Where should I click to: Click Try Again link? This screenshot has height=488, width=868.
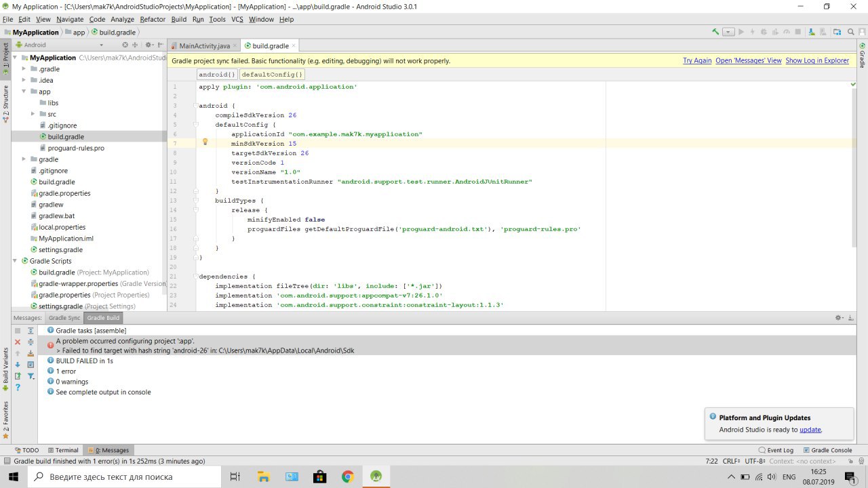[697, 60]
